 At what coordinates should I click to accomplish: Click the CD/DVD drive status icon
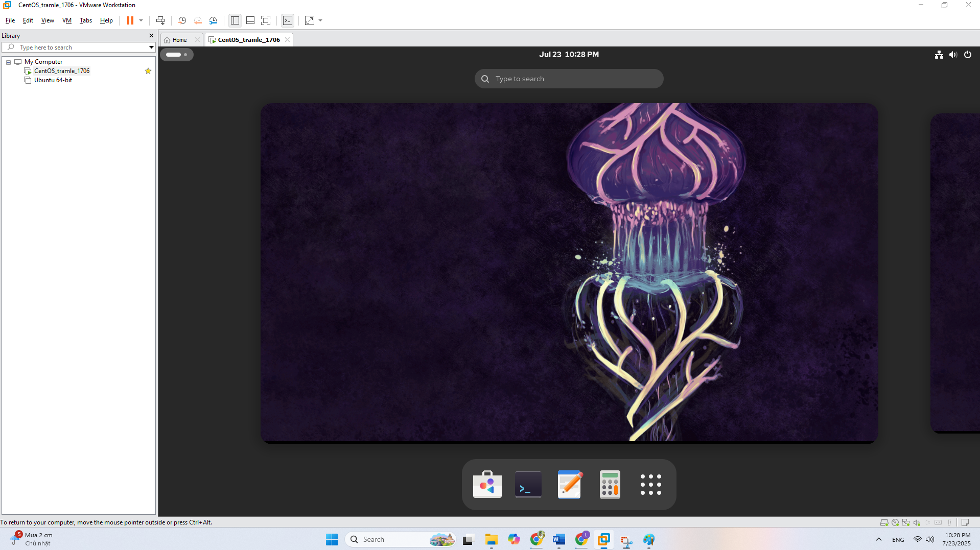pos(895,522)
